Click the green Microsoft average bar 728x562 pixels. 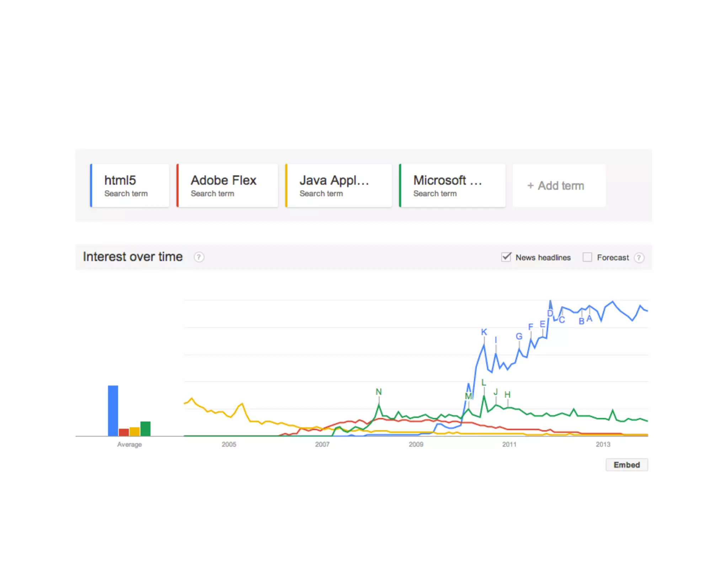tap(145, 428)
